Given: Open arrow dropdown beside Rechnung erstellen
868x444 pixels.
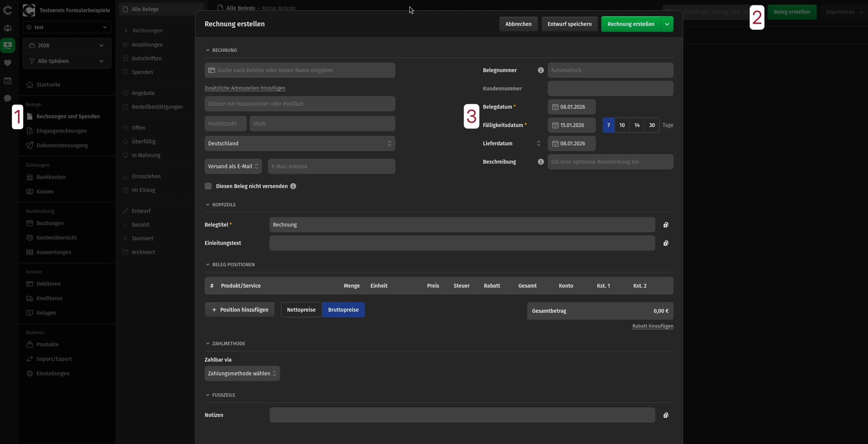Looking at the screenshot, I should coord(667,24).
